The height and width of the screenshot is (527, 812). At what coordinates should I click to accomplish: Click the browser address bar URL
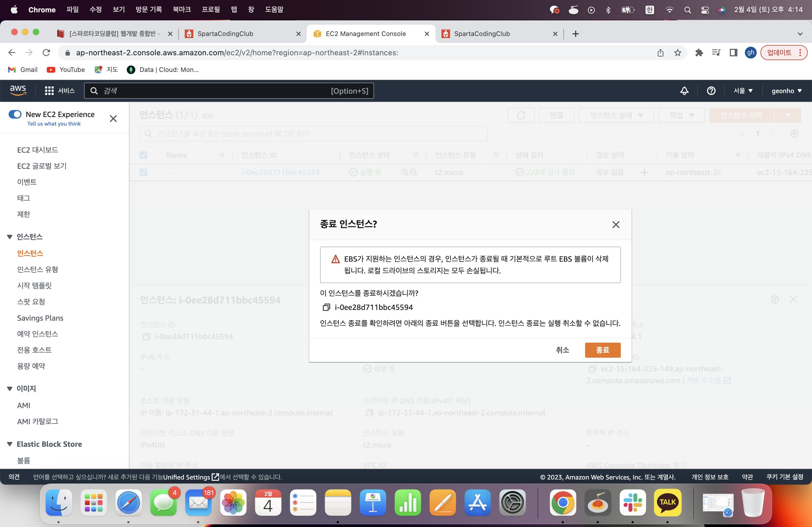tap(237, 53)
